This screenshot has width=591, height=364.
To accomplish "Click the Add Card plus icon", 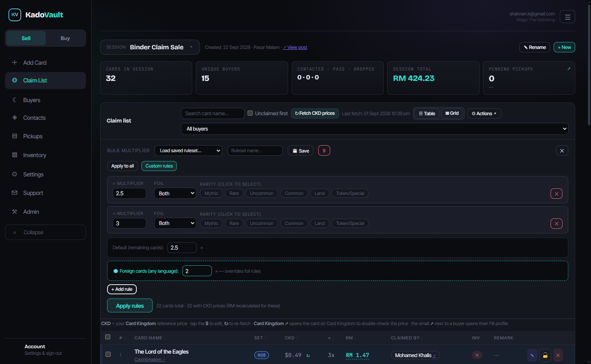I will coord(15,62).
